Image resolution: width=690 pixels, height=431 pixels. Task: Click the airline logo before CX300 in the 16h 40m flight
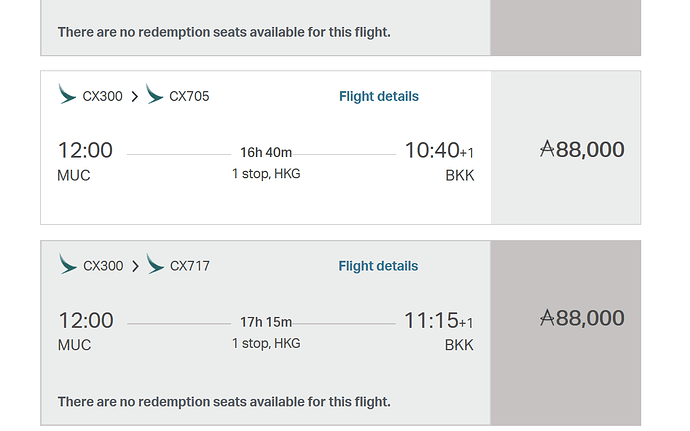[x=68, y=95]
